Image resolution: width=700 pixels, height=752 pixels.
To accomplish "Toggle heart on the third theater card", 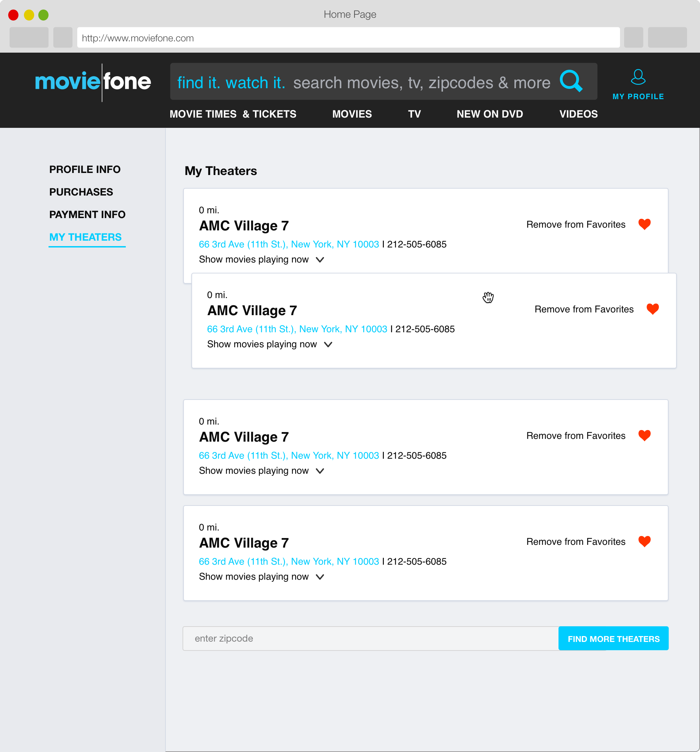I will point(644,435).
